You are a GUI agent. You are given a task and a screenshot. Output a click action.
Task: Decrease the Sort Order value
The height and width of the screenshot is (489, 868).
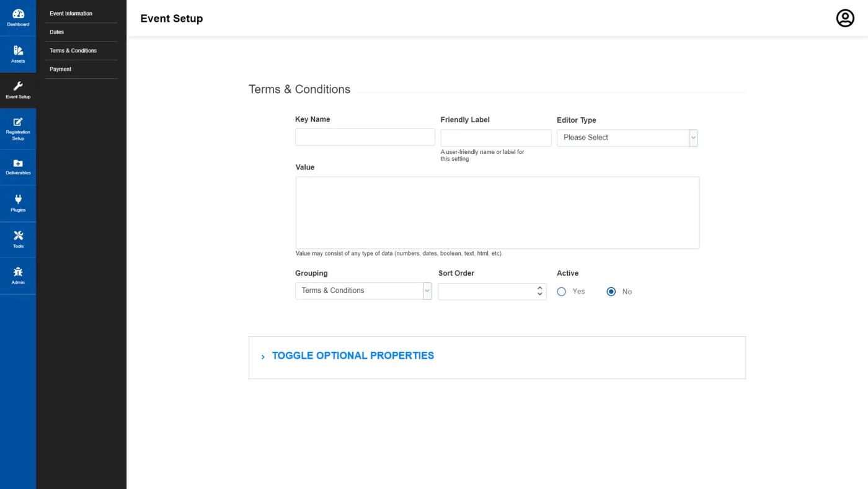point(540,294)
